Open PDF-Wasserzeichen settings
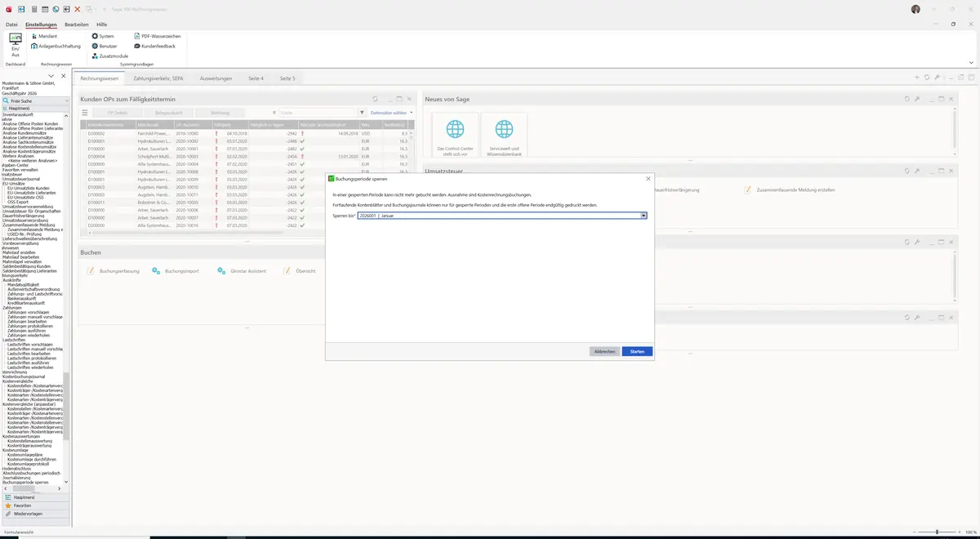Viewport: 980px width, 539px height. 157,36
